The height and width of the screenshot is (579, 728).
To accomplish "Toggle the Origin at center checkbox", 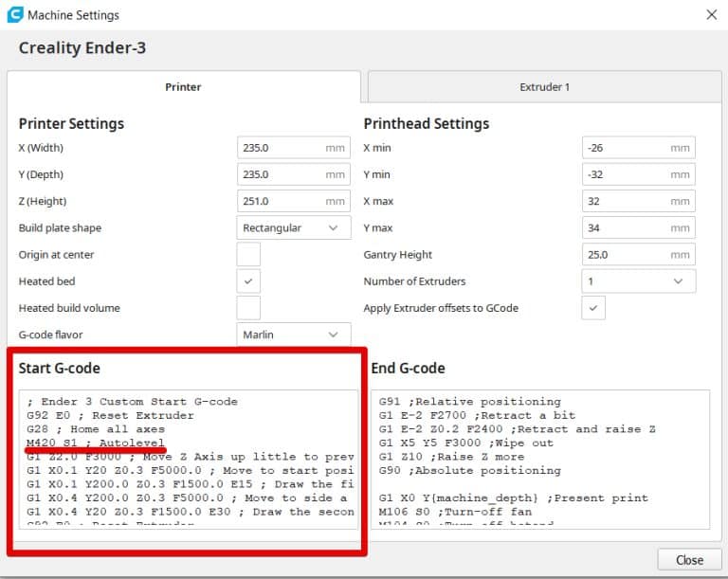I will point(248,255).
